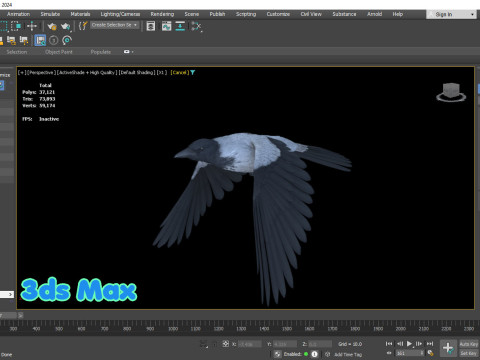
Task: Open the time configuration icon
Action: click(430, 353)
